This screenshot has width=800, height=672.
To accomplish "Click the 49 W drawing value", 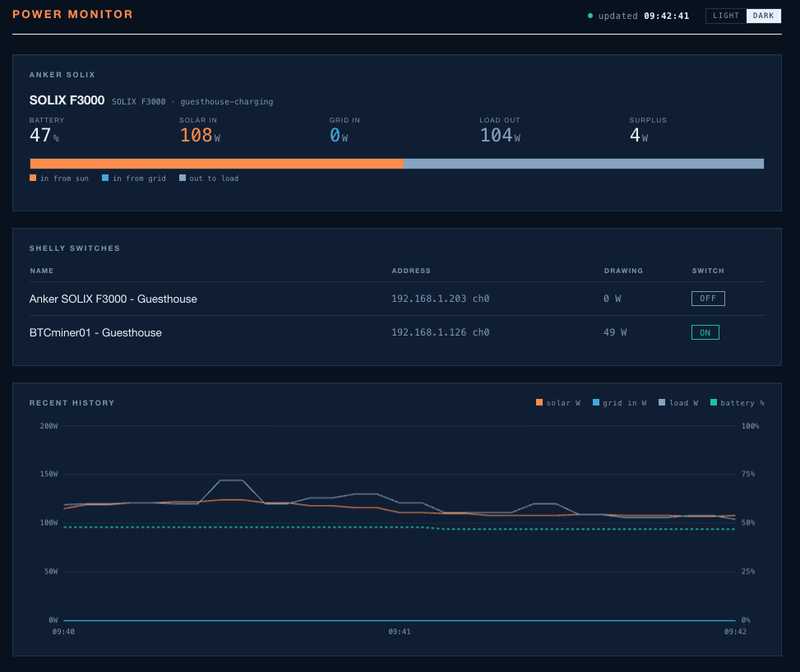I will [x=615, y=332].
